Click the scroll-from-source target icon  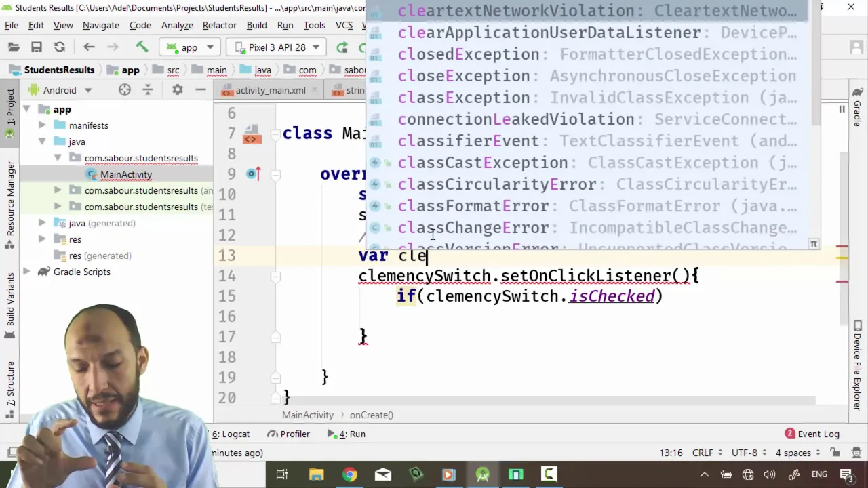click(x=125, y=90)
